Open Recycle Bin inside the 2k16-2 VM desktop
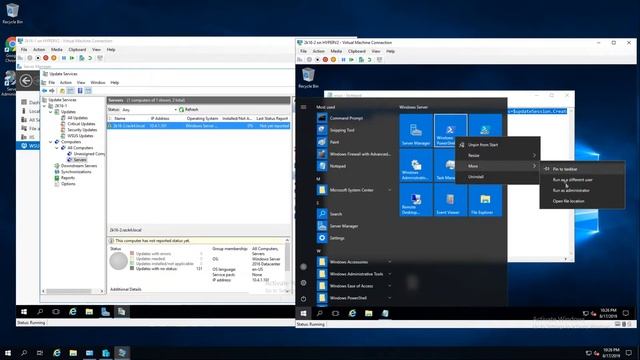The height and width of the screenshot is (360, 640). click(x=308, y=78)
